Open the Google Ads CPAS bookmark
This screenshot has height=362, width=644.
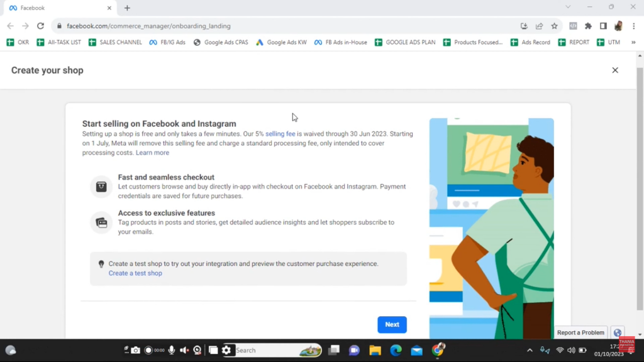[x=221, y=42]
